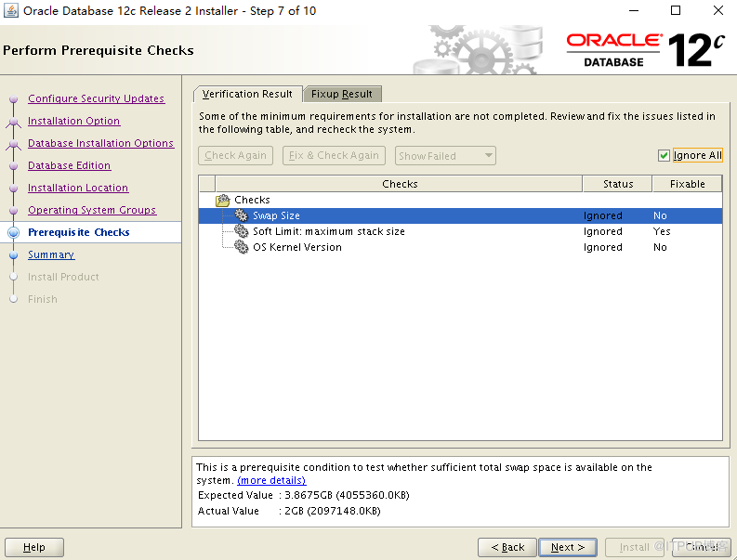
Task: Click Expected Value 3.8675GB text
Action: [x=304, y=495]
